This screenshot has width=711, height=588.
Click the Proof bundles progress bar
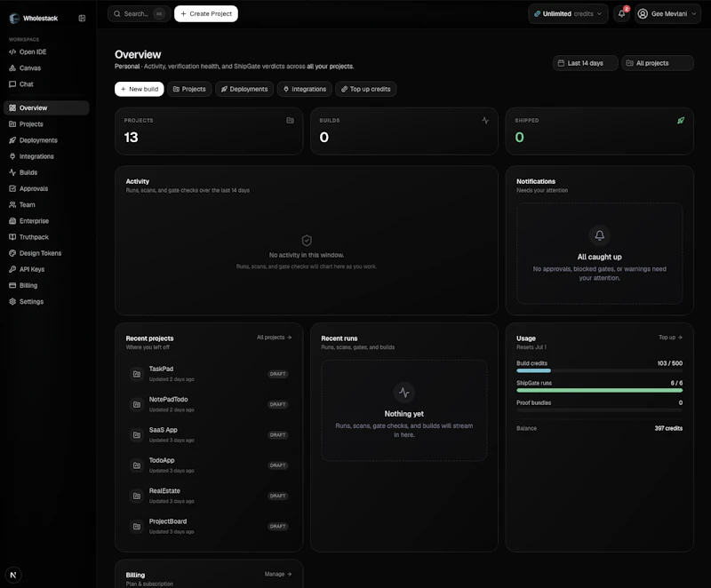(x=599, y=410)
